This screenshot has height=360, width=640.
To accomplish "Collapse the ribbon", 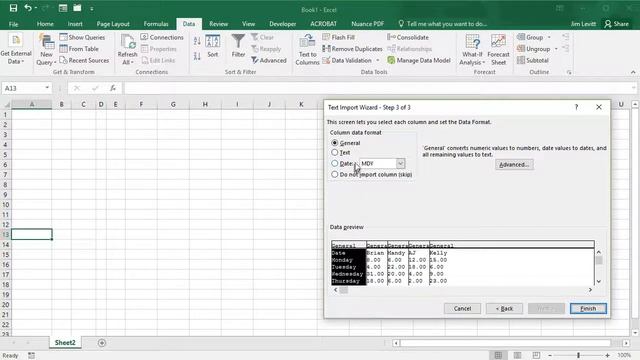I will pyautogui.click(x=633, y=72).
